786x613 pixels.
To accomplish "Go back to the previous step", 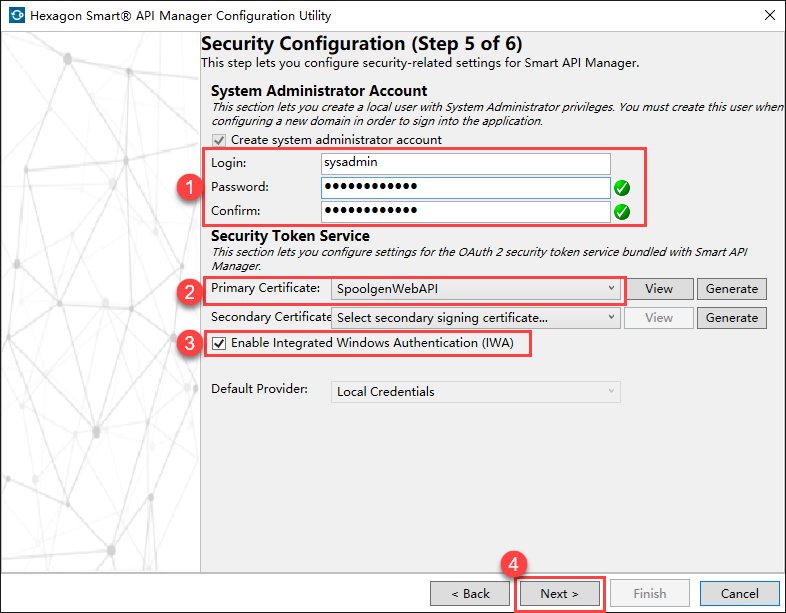I will (x=470, y=593).
